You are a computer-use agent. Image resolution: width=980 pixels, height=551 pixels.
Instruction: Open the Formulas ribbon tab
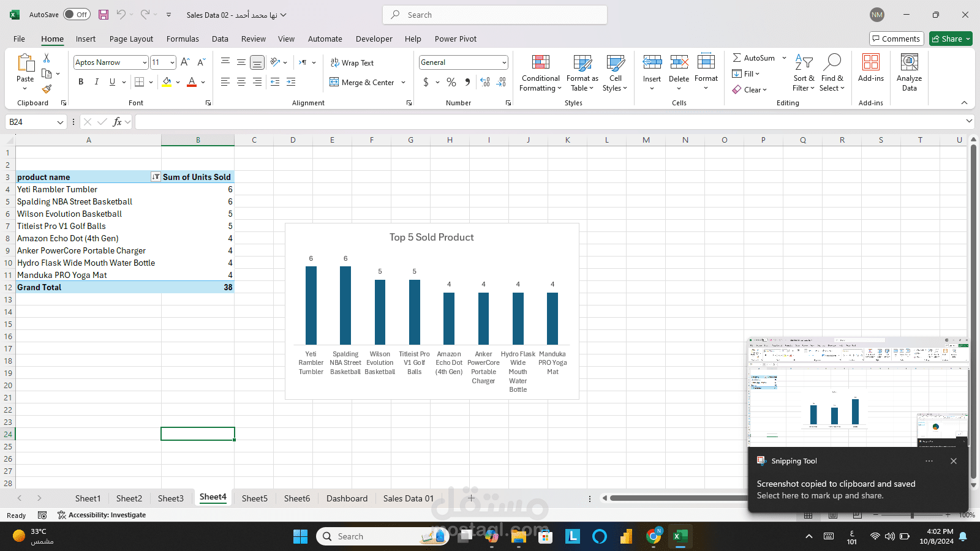(x=183, y=39)
